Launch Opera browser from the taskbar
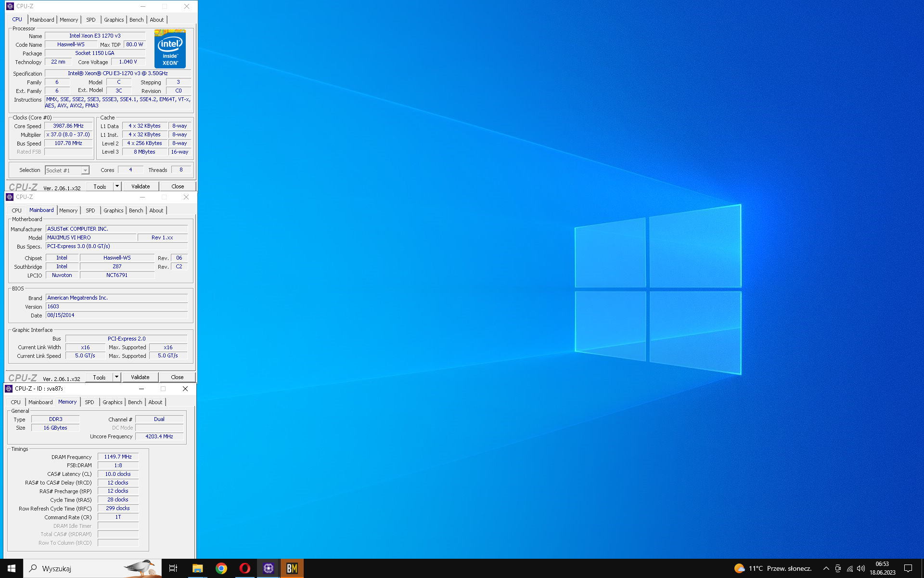This screenshot has height=578, width=924. click(x=245, y=568)
